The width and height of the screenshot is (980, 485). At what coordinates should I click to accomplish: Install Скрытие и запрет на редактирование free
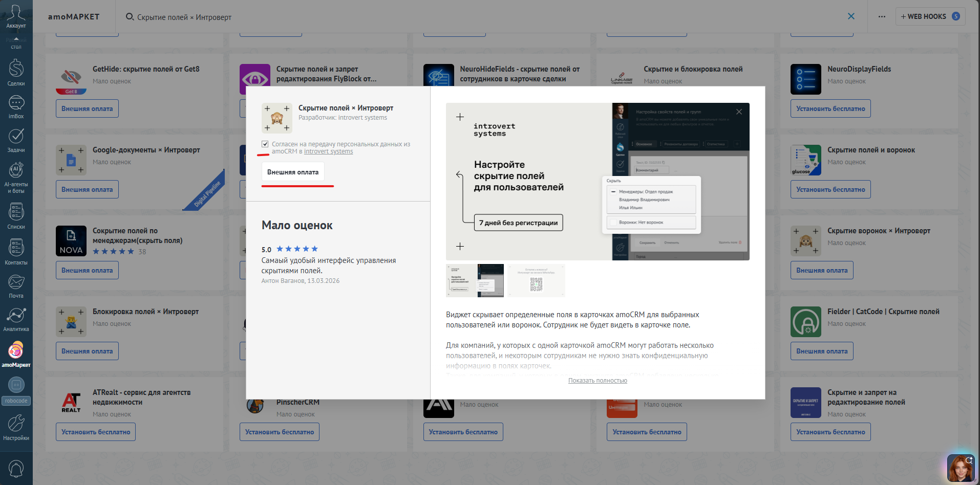(830, 432)
